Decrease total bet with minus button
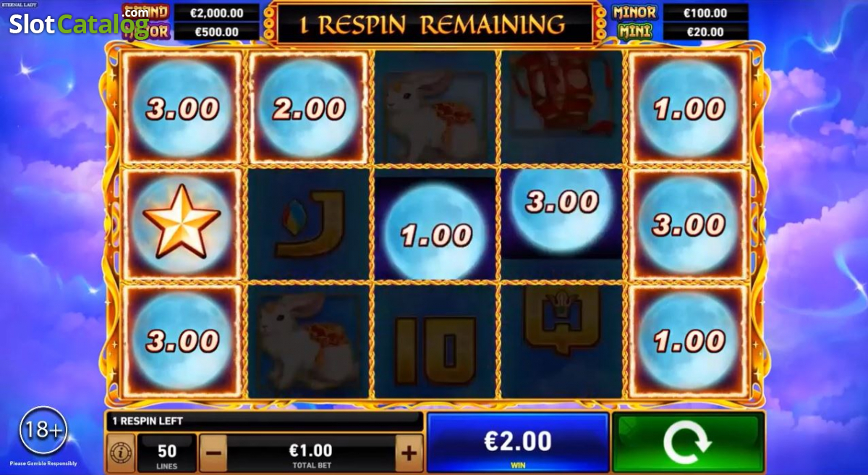Image resolution: width=868 pixels, height=475 pixels. click(x=213, y=453)
